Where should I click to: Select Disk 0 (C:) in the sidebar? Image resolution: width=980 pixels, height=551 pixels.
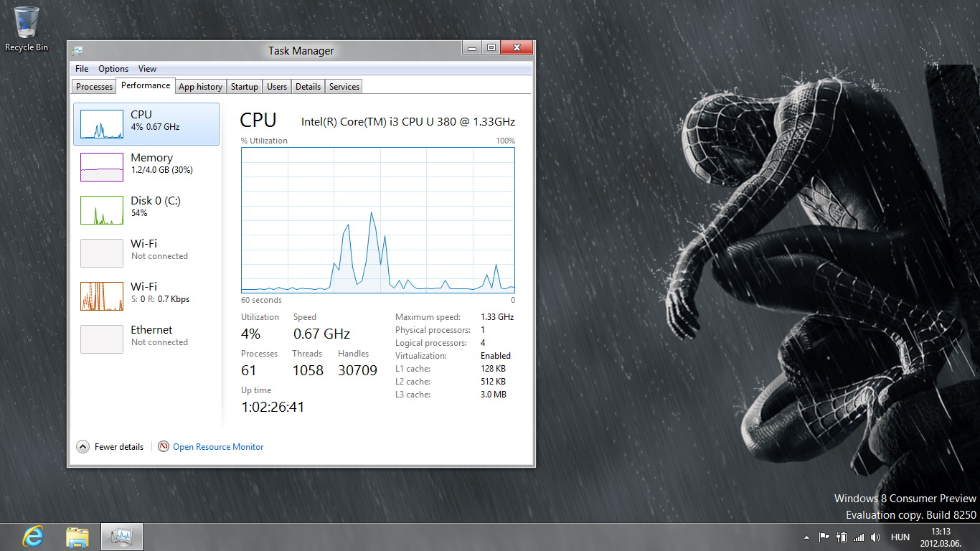click(x=146, y=210)
